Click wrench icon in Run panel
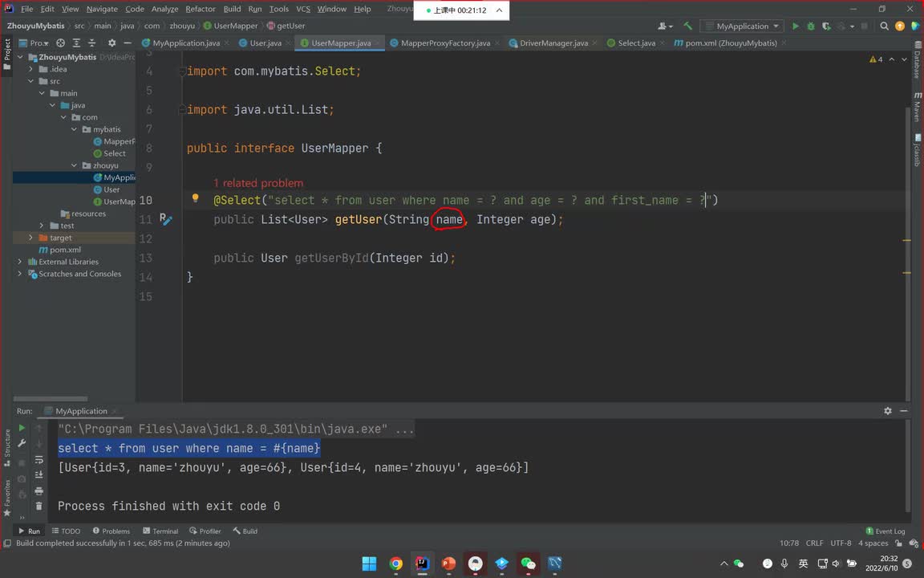Image resolution: width=924 pixels, height=578 pixels. click(x=22, y=442)
